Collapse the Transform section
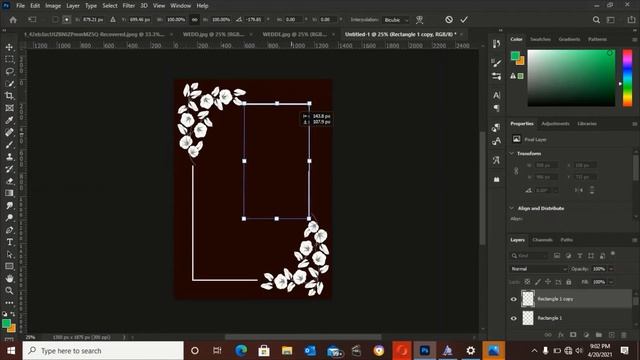 coord(512,153)
